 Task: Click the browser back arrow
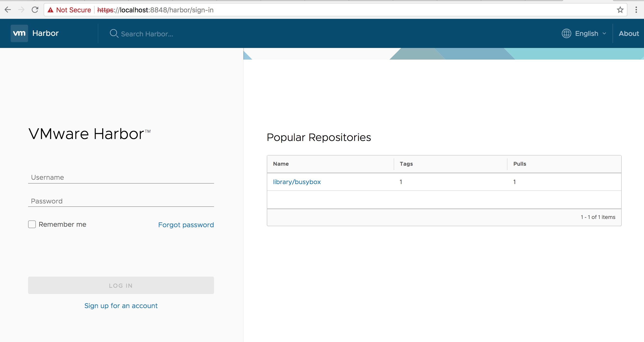click(x=8, y=10)
